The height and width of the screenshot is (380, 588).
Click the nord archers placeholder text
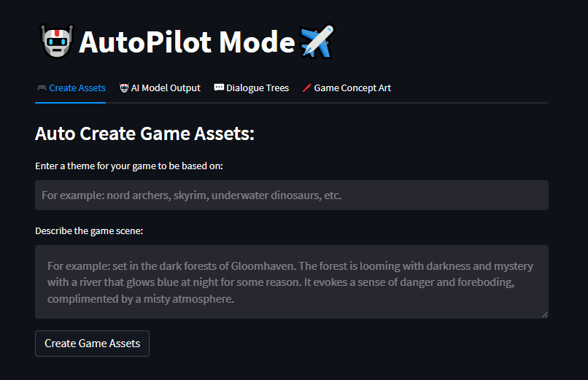click(x=192, y=195)
